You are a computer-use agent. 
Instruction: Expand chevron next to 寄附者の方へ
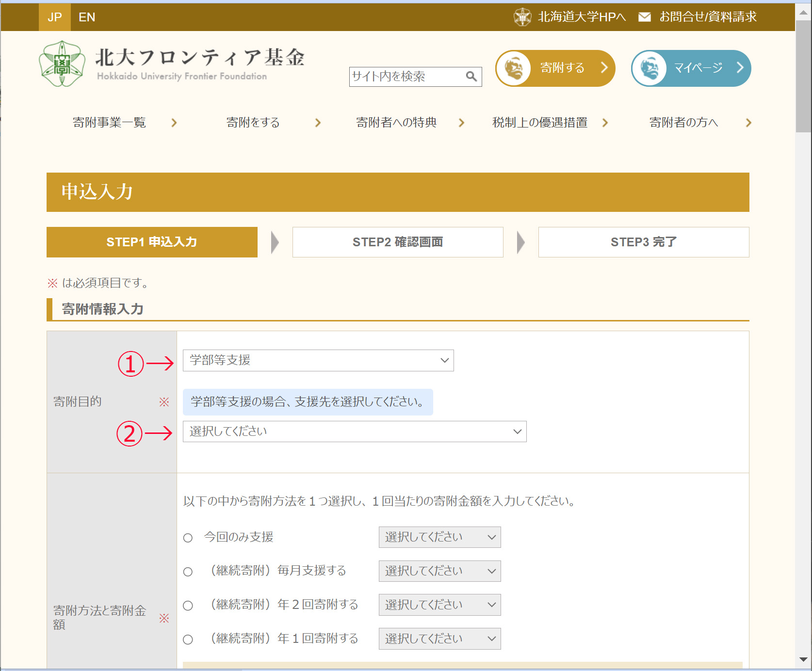pyautogui.click(x=748, y=123)
